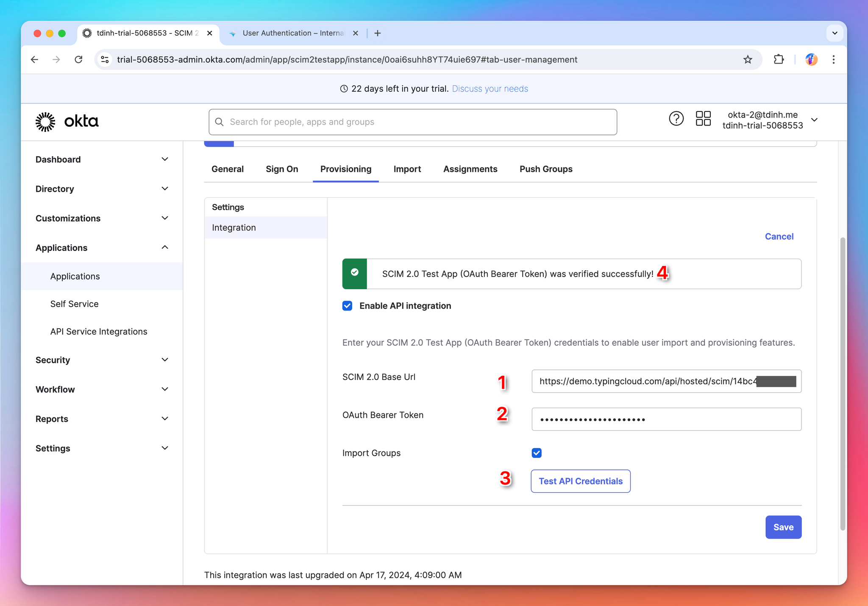
Task: Reload the page with refresh icon
Action: [78, 59]
